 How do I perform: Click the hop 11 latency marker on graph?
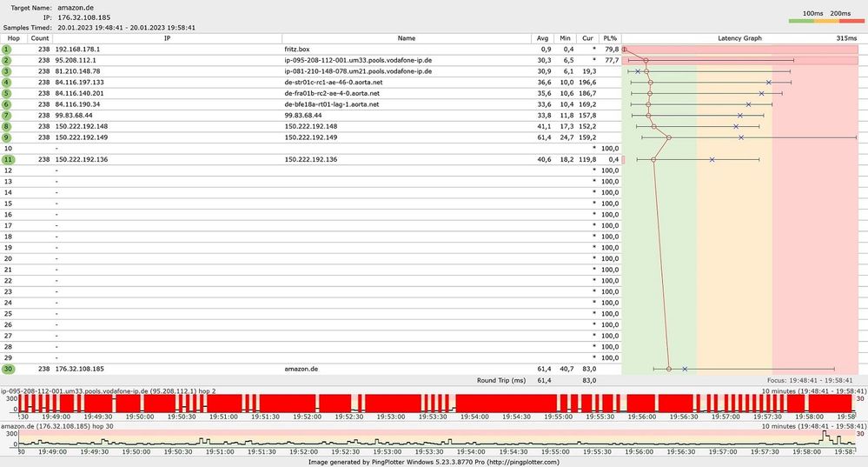pos(653,159)
